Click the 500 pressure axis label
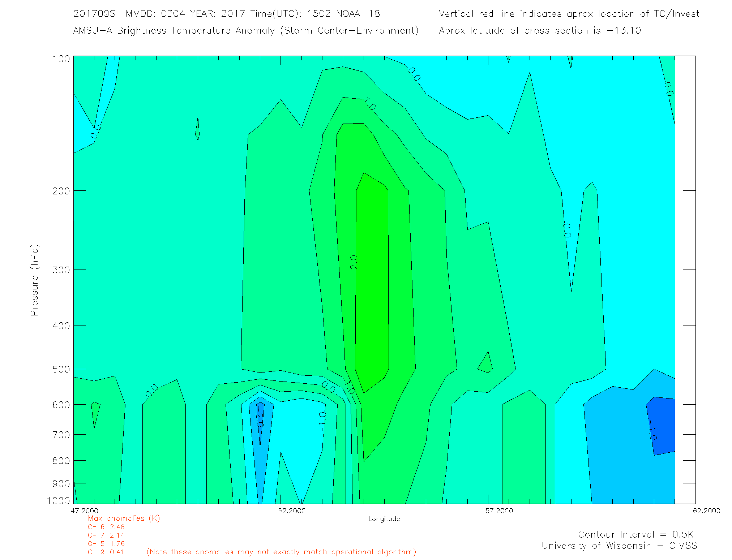Viewport: 732px width, 560px height. [61, 369]
